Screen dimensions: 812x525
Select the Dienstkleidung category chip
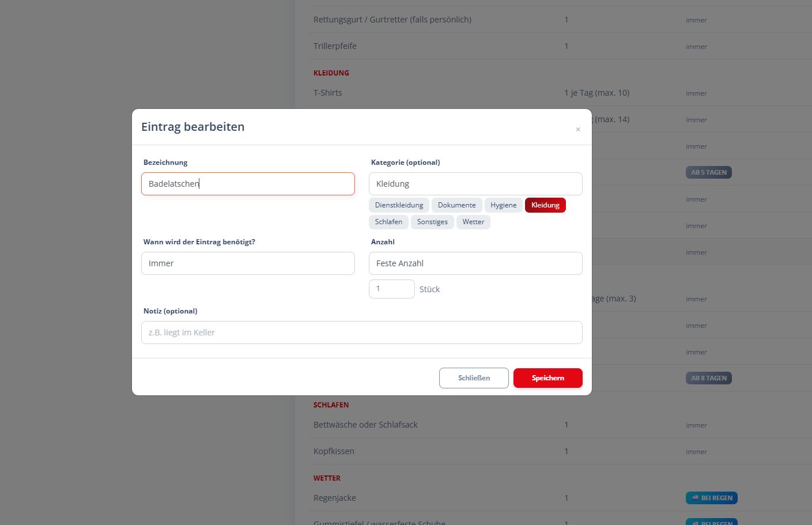pos(399,205)
